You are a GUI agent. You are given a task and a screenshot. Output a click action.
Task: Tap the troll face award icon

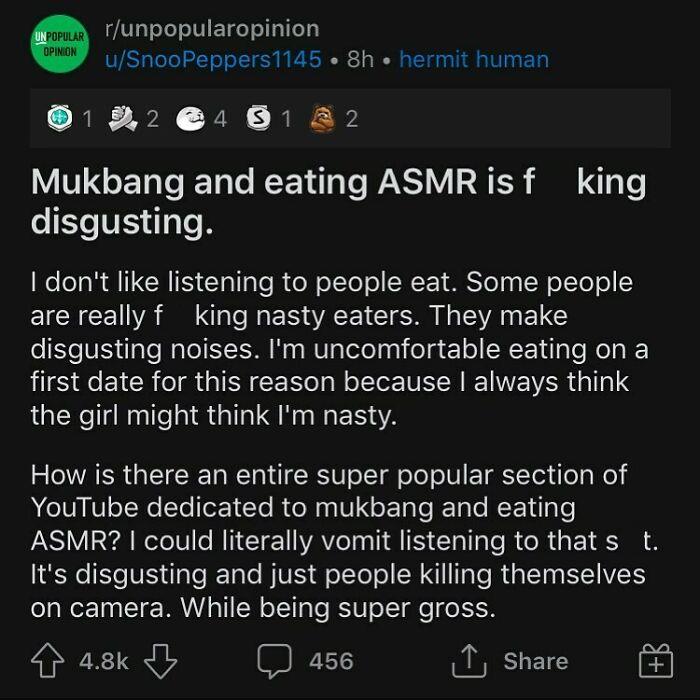point(190,119)
